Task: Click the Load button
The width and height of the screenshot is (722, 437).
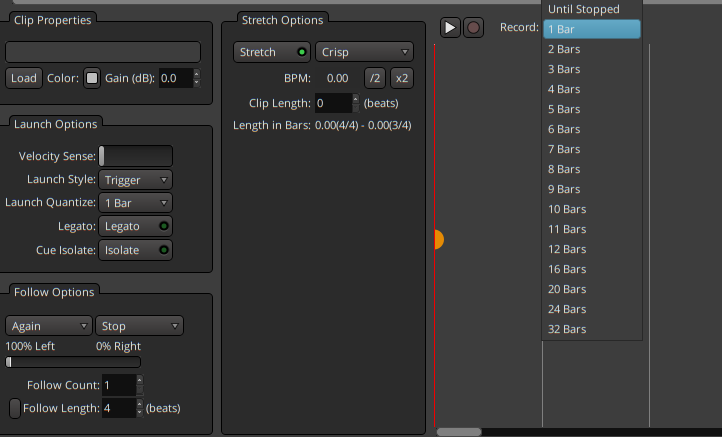Action: (x=23, y=78)
